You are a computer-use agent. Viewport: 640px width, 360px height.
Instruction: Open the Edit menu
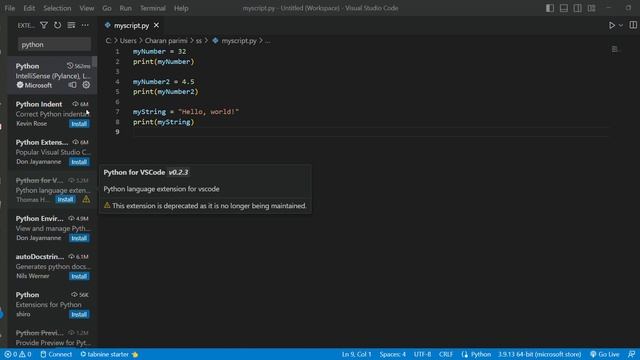(29, 8)
